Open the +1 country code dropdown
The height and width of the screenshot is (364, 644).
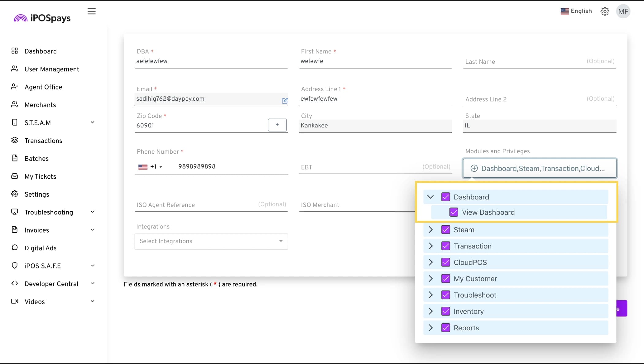[x=156, y=167]
